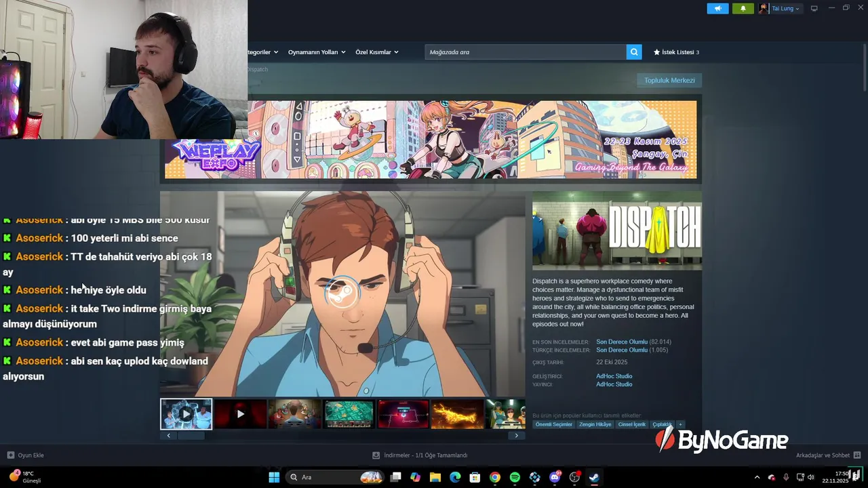Image resolution: width=868 pixels, height=488 pixels.
Task: Click the Topluluk Merkezi button
Action: [669, 80]
